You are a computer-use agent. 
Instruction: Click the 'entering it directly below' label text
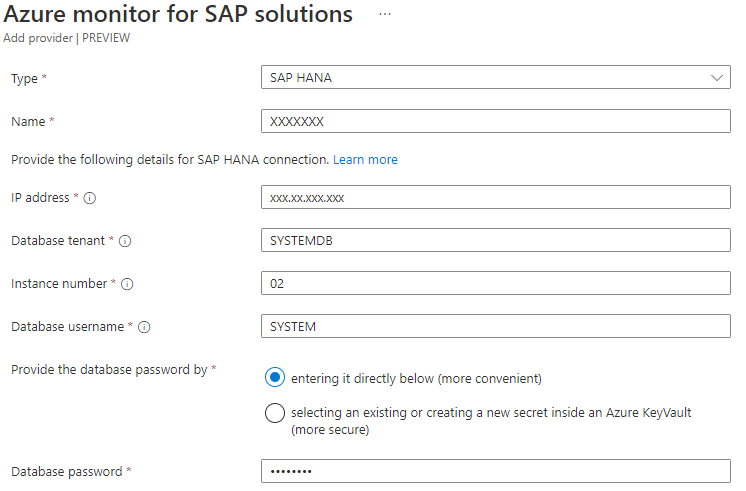[x=416, y=379]
